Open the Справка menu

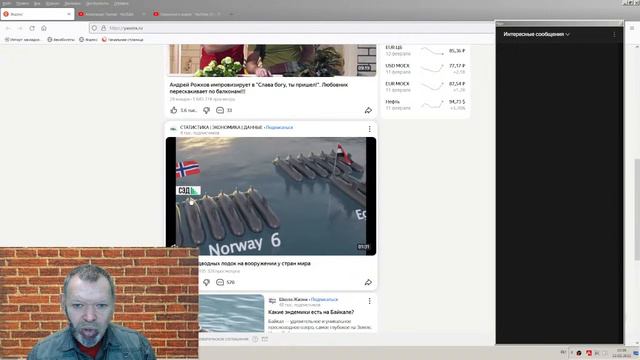pos(121,3)
